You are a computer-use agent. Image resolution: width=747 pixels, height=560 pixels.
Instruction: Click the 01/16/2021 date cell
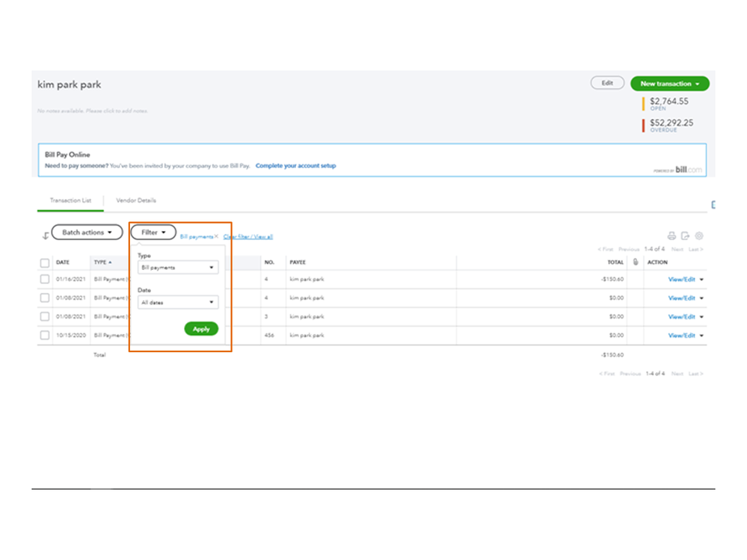click(71, 279)
